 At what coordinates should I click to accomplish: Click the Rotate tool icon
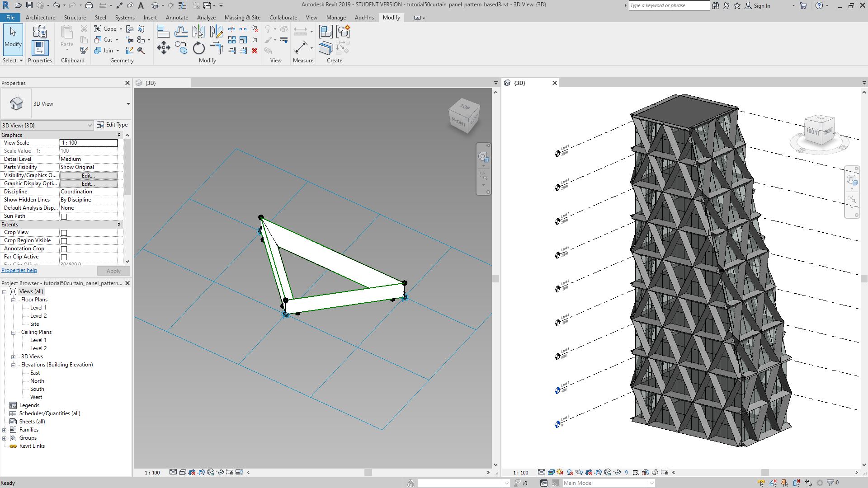(x=199, y=48)
